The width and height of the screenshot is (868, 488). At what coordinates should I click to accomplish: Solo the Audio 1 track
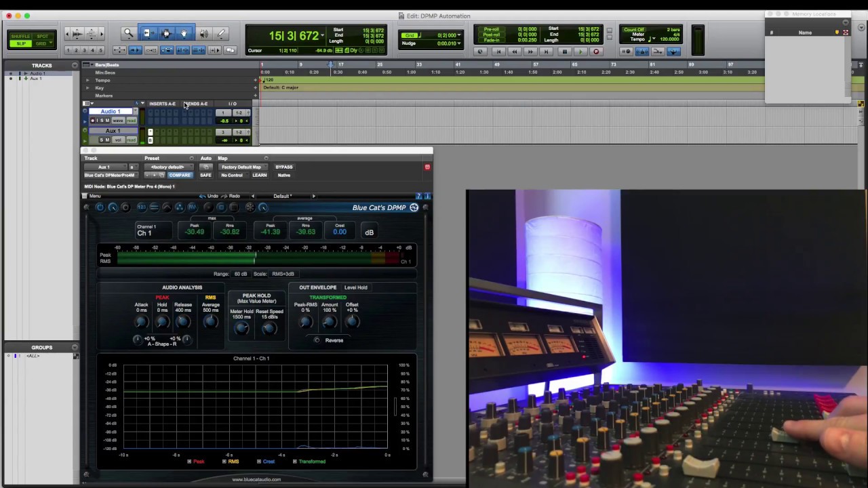[100, 121]
